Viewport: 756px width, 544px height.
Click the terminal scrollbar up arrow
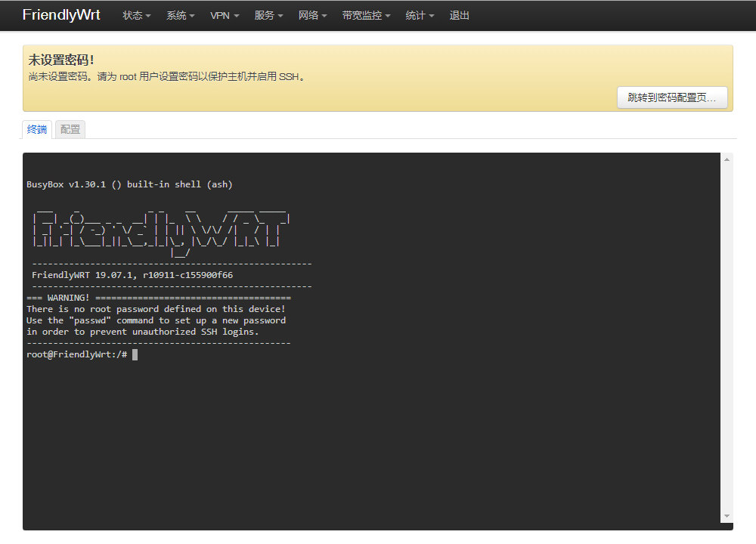click(727, 159)
